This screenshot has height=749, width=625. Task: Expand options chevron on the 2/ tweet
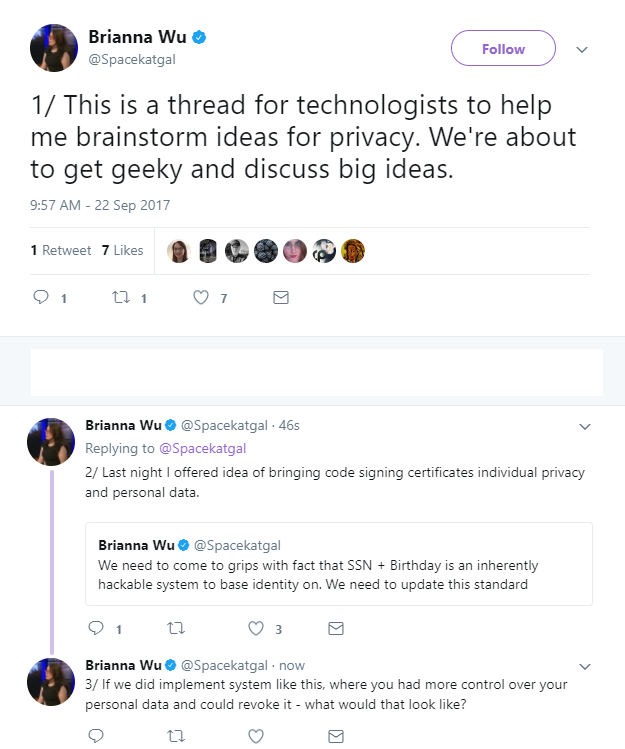pos(585,427)
